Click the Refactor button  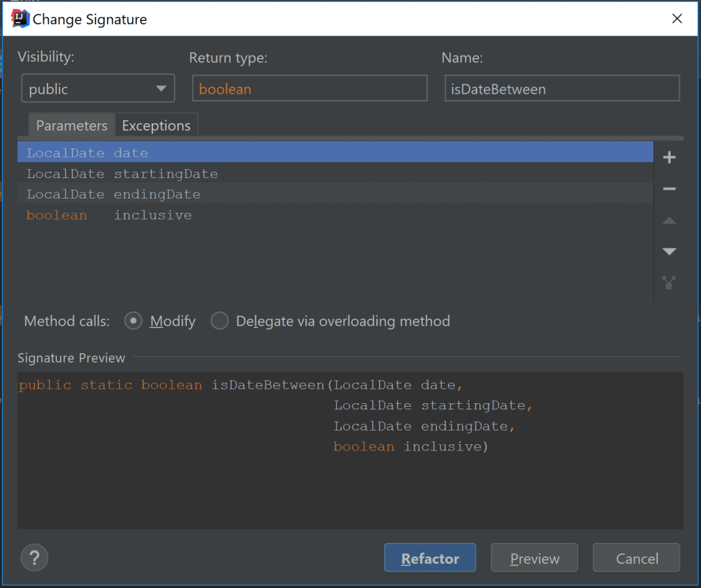pyautogui.click(x=430, y=558)
